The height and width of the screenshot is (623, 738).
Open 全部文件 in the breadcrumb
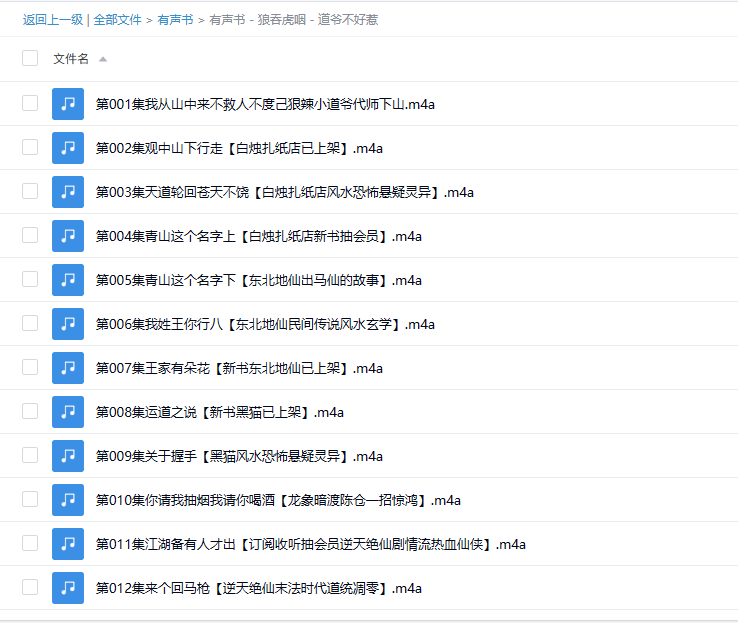pos(117,19)
